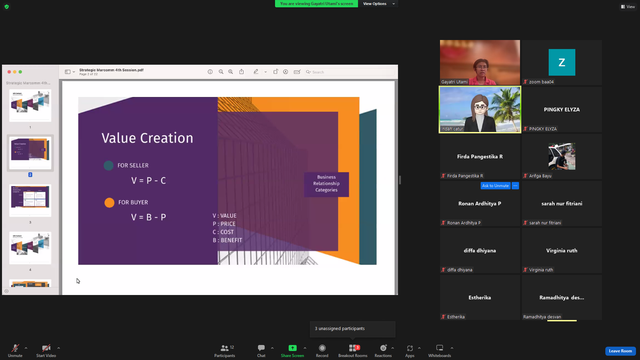The image size is (640, 360).
Task: Open Breakout Rooms
Action: click(353, 350)
